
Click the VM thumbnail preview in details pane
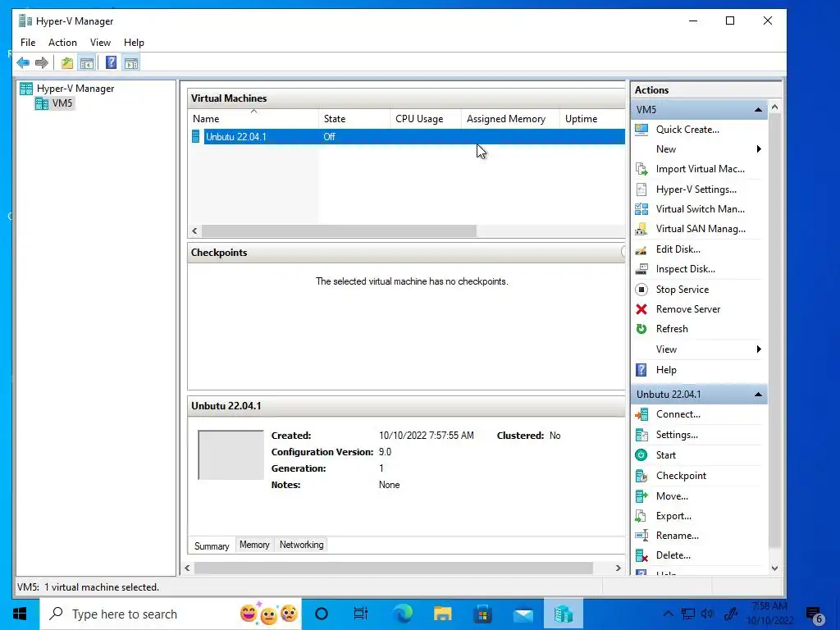pyautogui.click(x=231, y=454)
